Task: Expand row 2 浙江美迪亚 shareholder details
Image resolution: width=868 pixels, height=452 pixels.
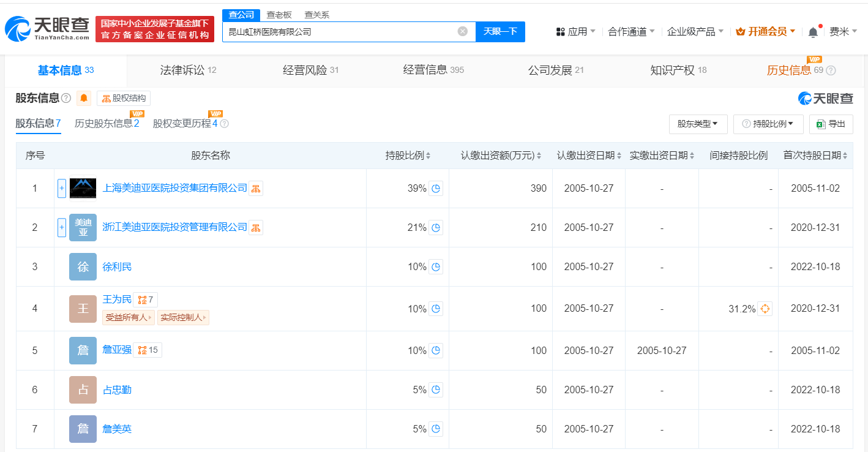Action: click(x=61, y=228)
